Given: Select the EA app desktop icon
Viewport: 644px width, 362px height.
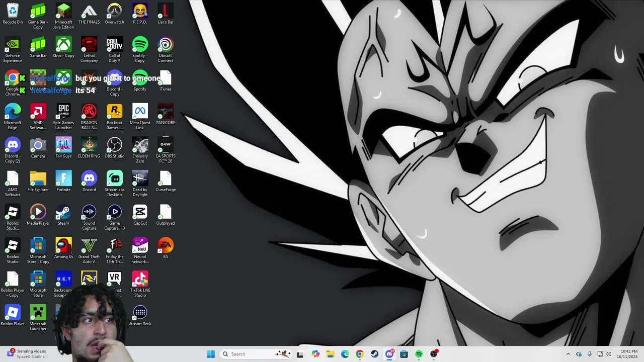Looking at the screenshot, I should 166,248.
